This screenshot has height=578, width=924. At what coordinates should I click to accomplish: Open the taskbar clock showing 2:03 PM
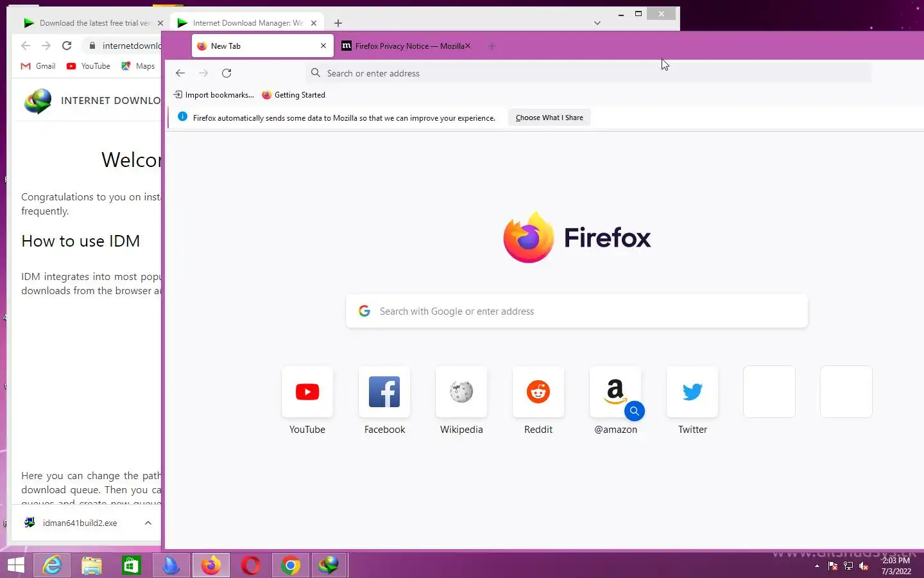(x=896, y=566)
